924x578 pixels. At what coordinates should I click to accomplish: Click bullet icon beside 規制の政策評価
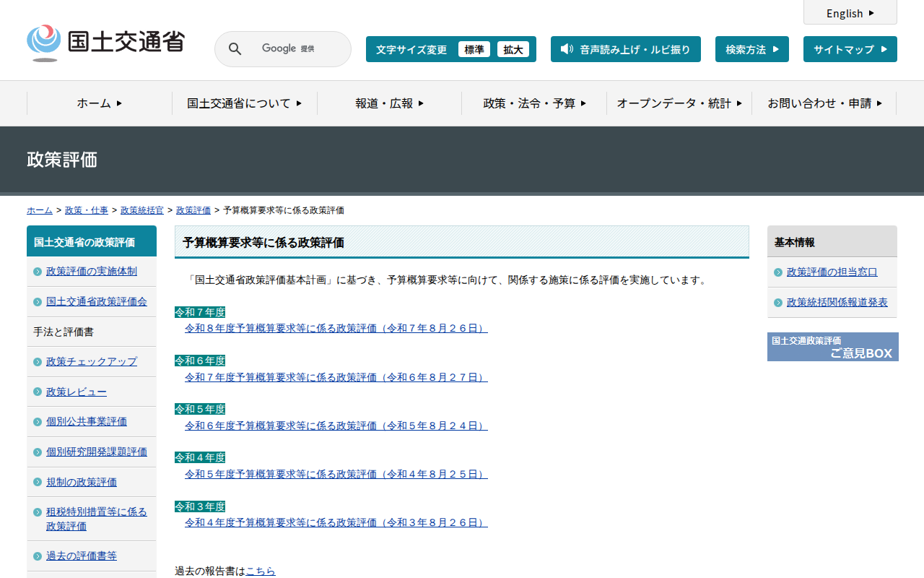coord(38,483)
